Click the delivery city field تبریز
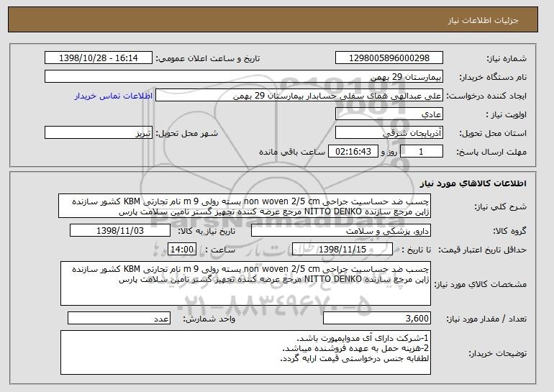This screenshot has height=392, width=554. point(99,133)
